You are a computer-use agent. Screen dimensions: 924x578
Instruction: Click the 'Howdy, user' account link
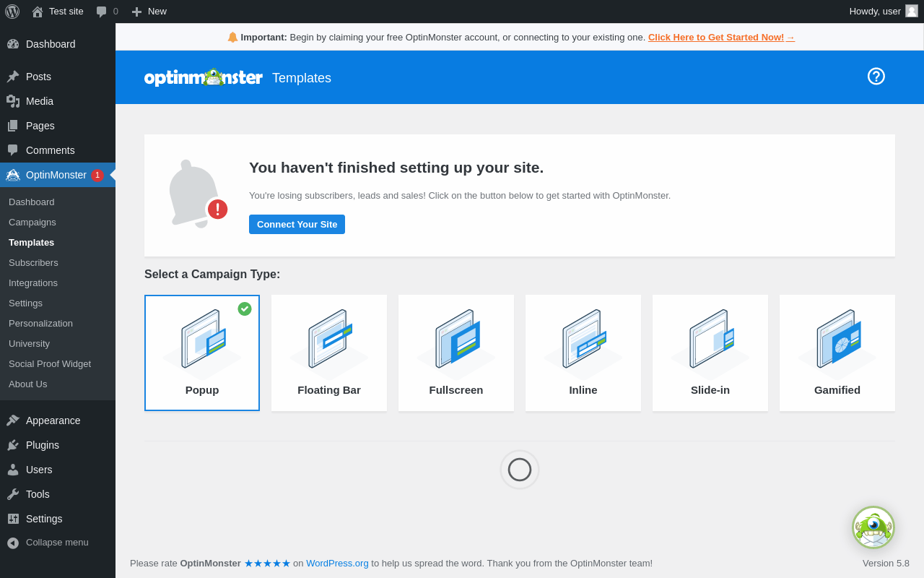875,12
